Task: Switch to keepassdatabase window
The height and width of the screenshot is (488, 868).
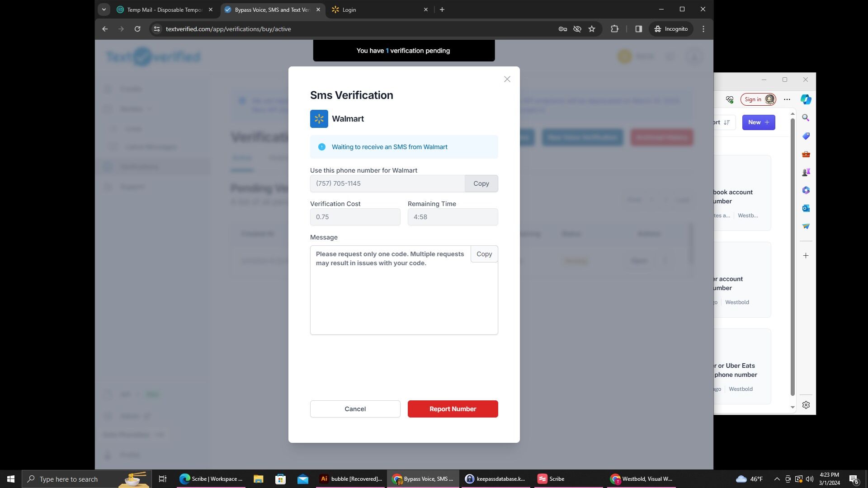Action: coord(495,479)
